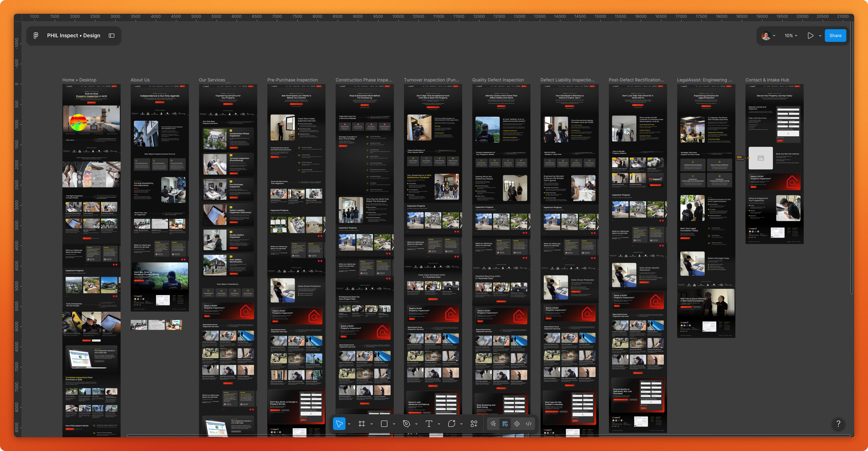This screenshot has height=451, width=868.
Task: Expand the Pen tool options chevron
Action: pos(416,424)
